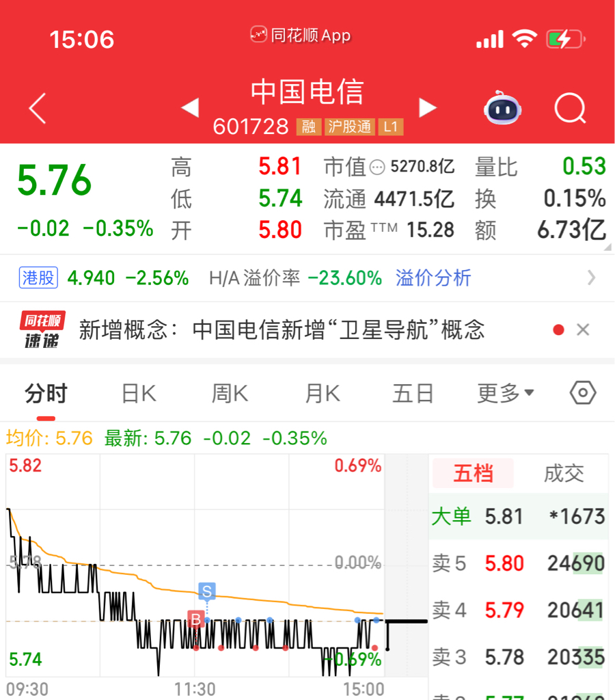
Task: Tap the day high value 5.81
Action: pyautogui.click(x=280, y=167)
